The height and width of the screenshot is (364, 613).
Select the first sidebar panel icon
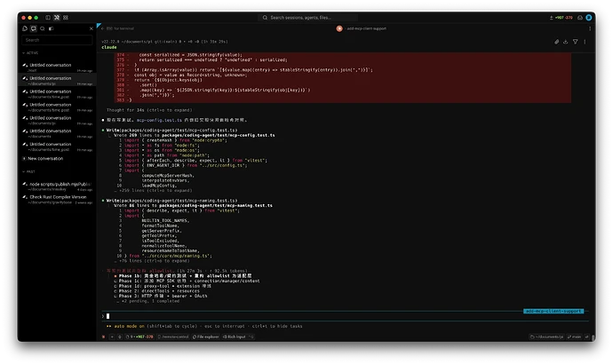pyautogui.click(x=25, y=28)
